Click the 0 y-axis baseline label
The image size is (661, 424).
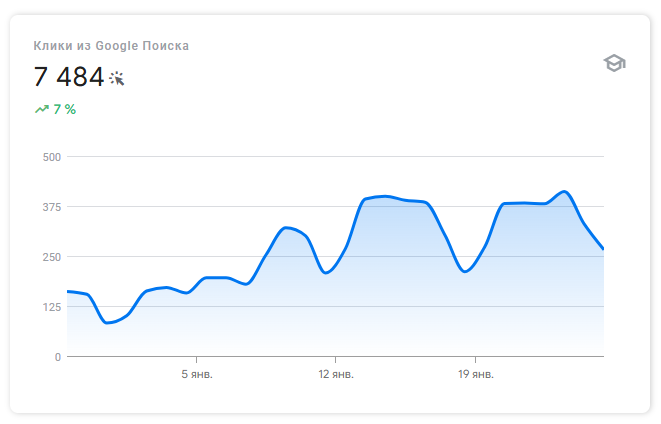pos(58,357)
